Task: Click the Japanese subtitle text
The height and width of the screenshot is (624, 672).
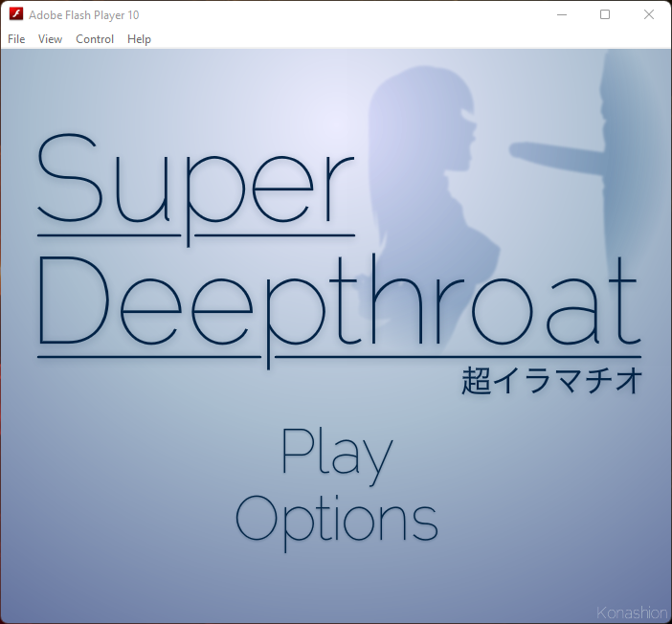Action: 550,381
